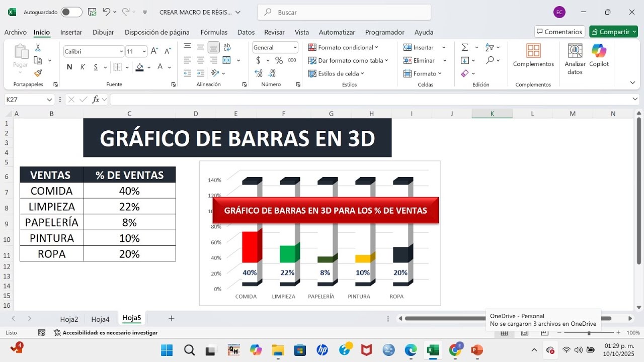Open the font name Calibri dropdown
Image resolution: width=644 pixels, height=362 pixels.
(x=121, y=51)
